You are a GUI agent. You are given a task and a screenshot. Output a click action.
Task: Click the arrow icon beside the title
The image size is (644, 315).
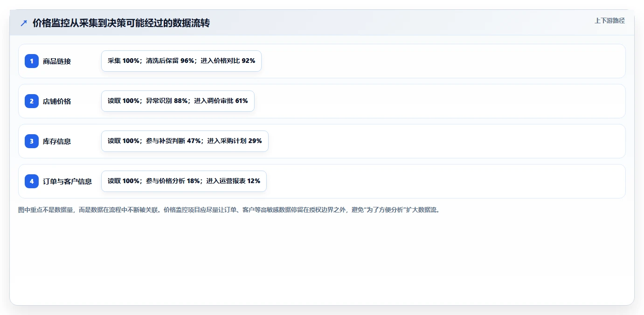pos(24,23)
